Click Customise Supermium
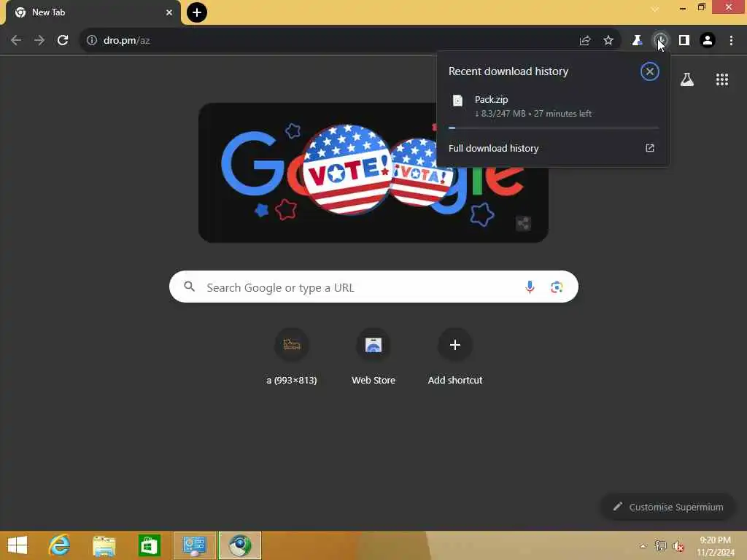 pos(668,507)
